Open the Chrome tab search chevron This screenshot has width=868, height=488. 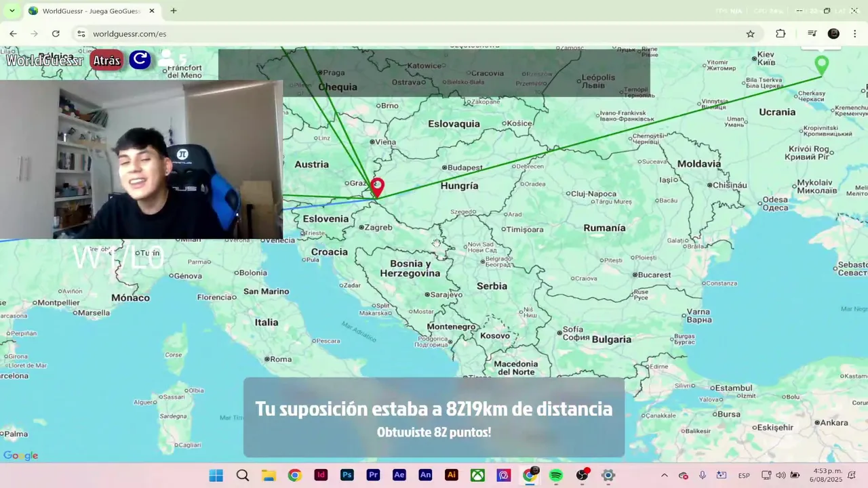point(12,11)
